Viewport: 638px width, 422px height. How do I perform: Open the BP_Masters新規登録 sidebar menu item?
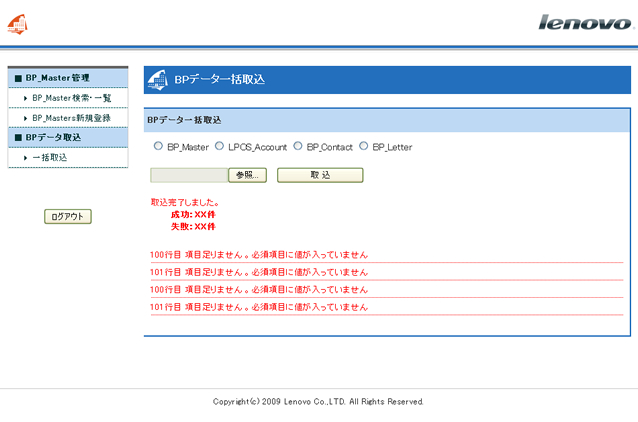71,118
